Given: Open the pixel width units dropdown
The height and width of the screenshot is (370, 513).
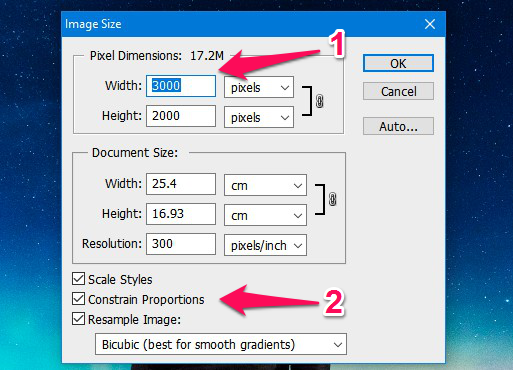Looking at the screenshot, I should coord(259,87).
